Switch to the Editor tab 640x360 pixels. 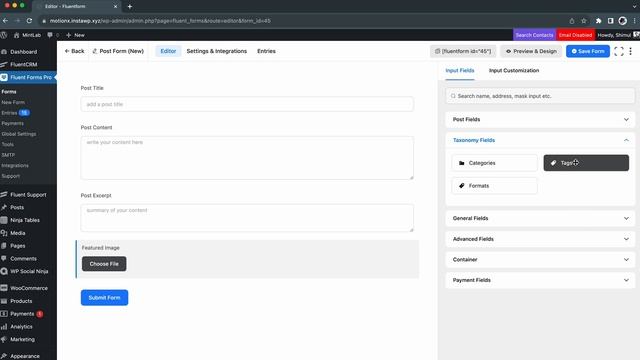[x=168, y=51]
